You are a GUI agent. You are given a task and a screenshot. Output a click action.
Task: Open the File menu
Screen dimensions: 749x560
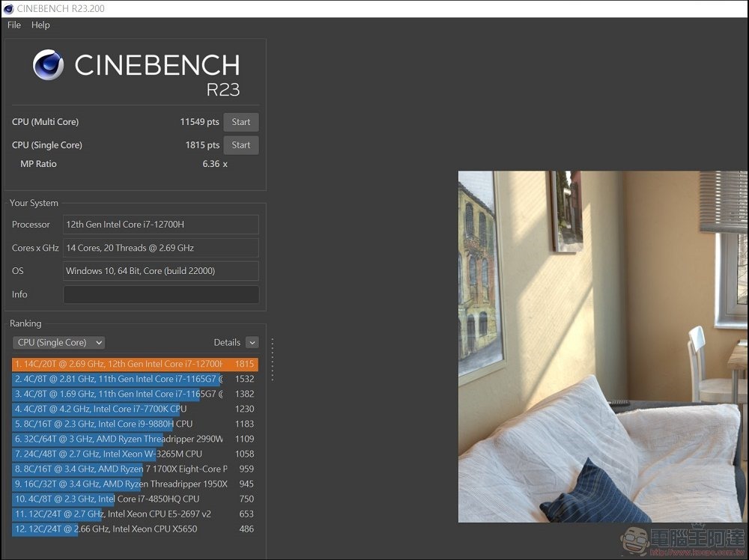[13, 25]
